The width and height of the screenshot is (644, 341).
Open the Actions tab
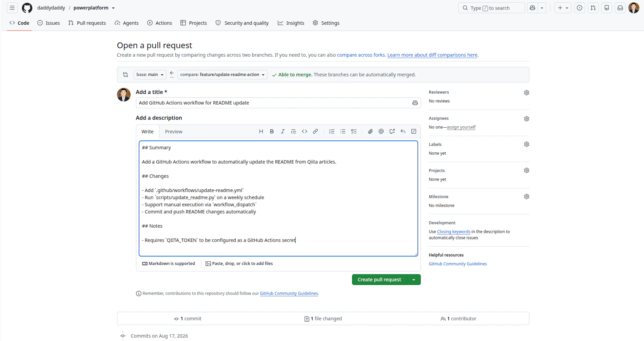(x=159, y=23)
